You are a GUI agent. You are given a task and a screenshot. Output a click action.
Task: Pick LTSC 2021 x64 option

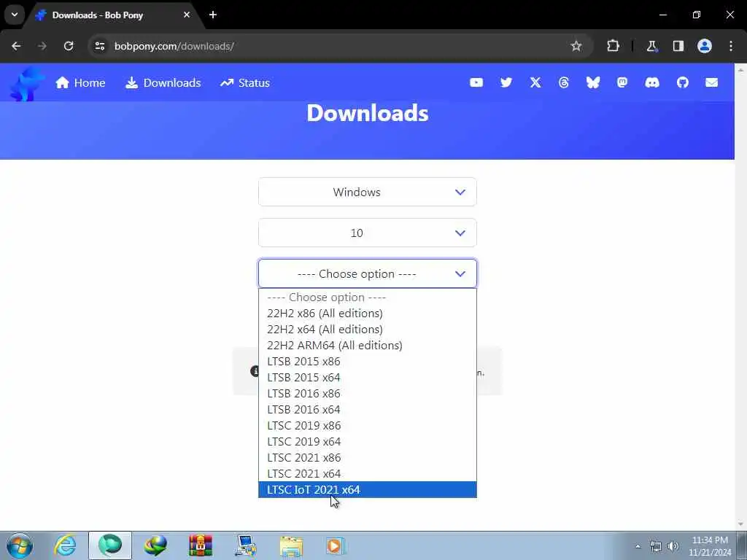pyautogui.click(x=368, y=474)
